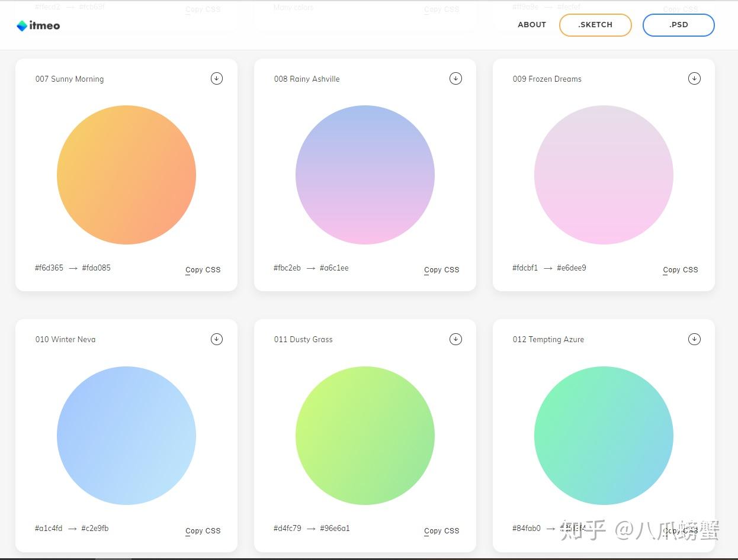This screenshot has width=738, height=560.
Task: Copy CSS for Frozen Dreams
Action: [680, 270]
